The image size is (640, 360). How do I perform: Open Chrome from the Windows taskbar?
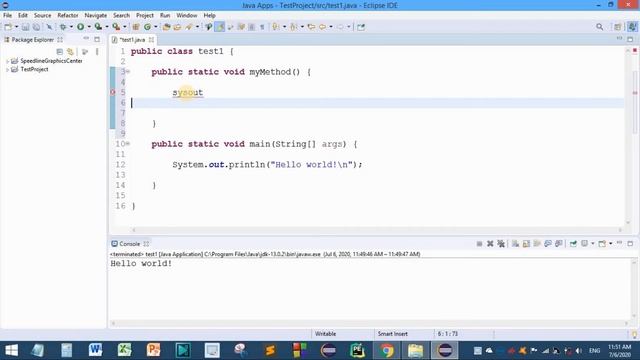click(x=387, y=350)
